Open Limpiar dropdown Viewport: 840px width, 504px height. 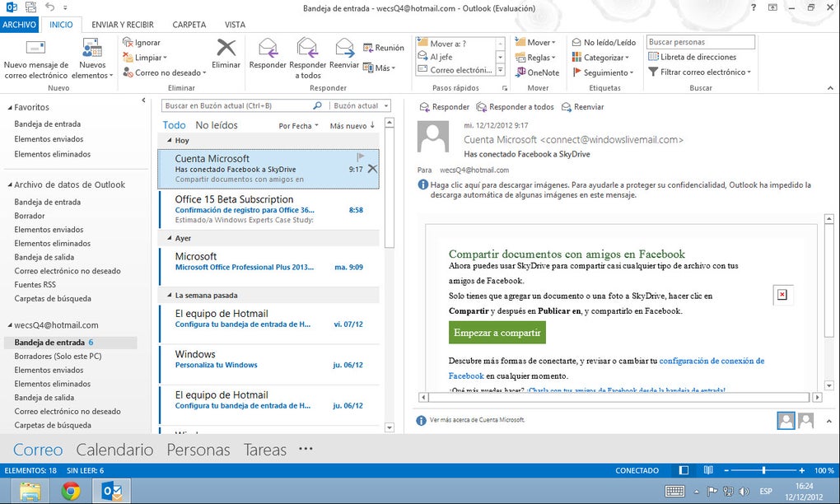[x=145, y=58]
